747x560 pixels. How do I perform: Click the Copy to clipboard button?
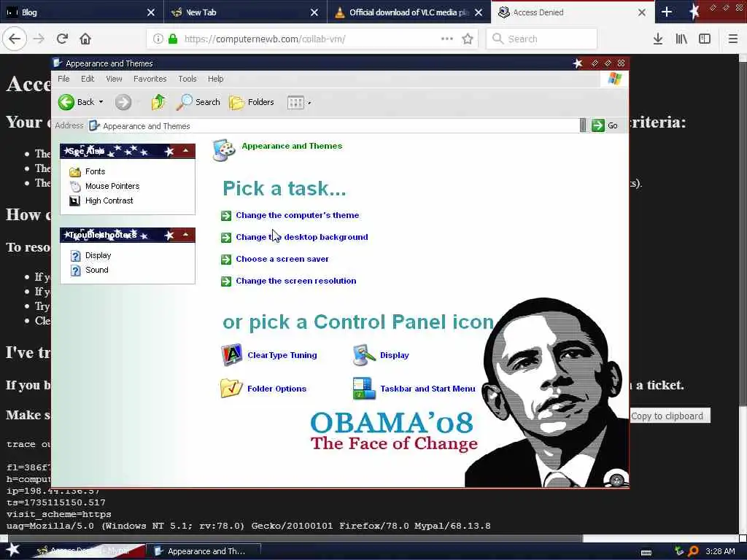pyautogui.click(x=668, y=416)
